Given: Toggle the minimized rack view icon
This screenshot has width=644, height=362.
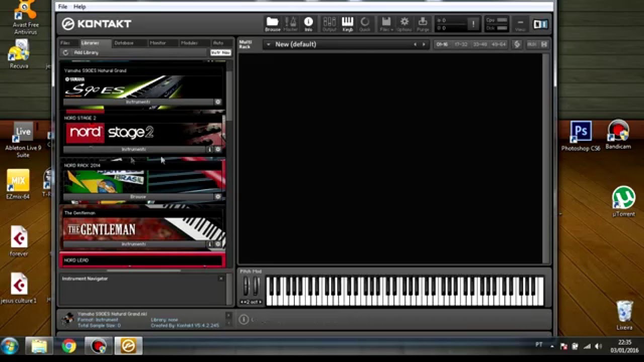Looking at the screenshot, I should (x=540, y=24).
